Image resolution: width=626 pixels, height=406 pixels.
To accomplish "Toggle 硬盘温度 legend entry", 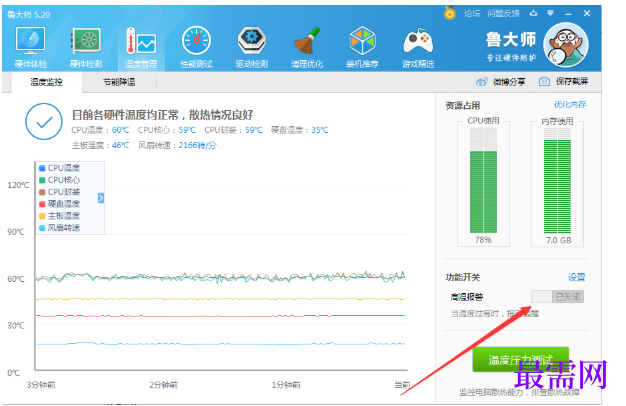I will [x=59, y=204].
